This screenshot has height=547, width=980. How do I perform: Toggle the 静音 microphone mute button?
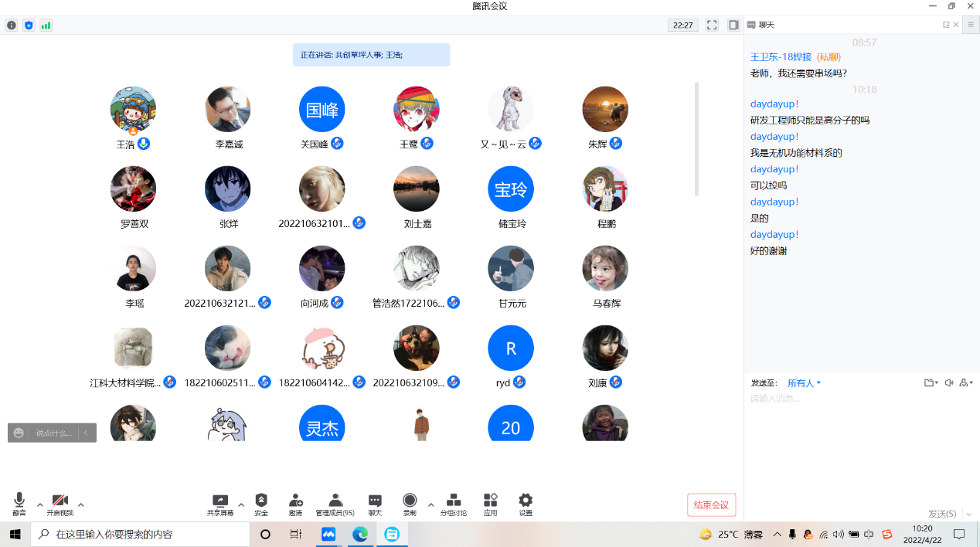[x=19, y=504]
